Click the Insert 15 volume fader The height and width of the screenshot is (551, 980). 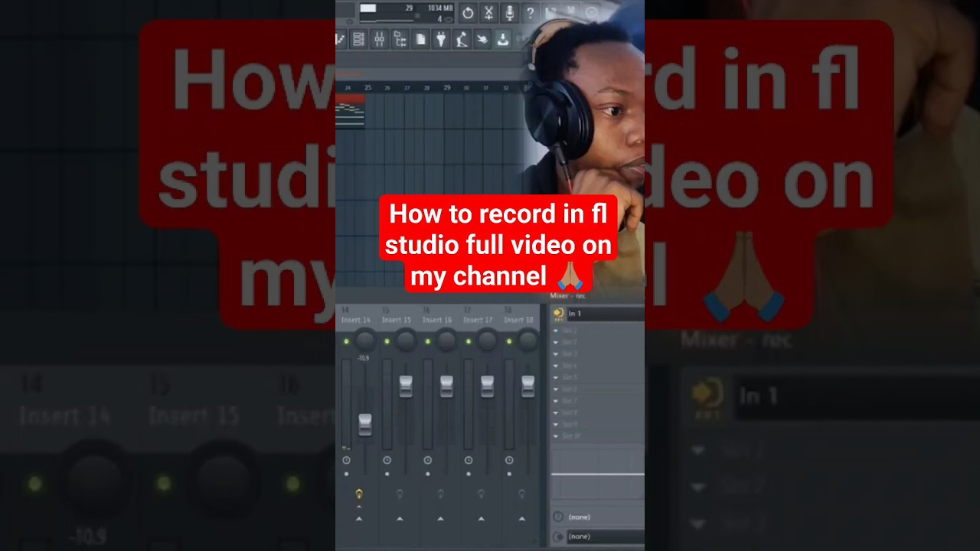point(406,386)
